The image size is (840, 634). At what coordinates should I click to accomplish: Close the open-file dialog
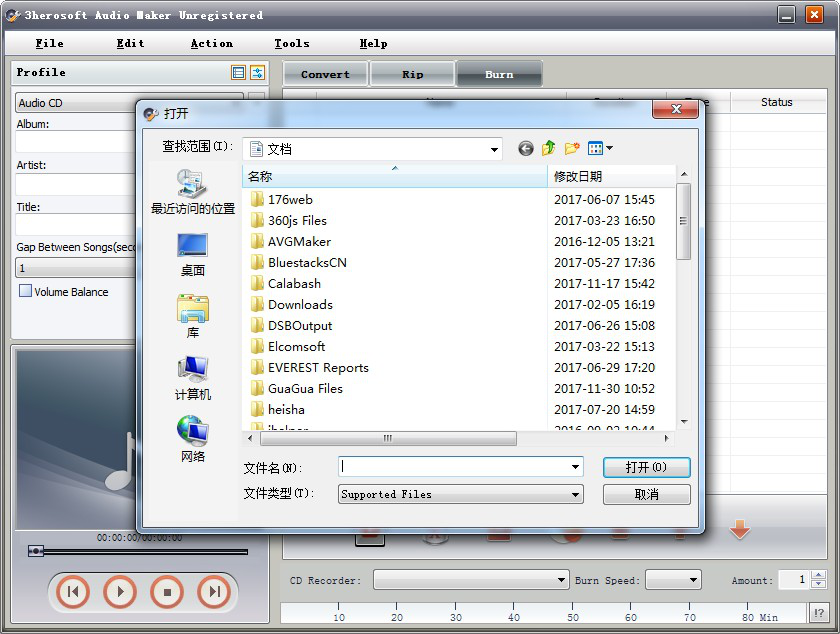coord(676,109)
